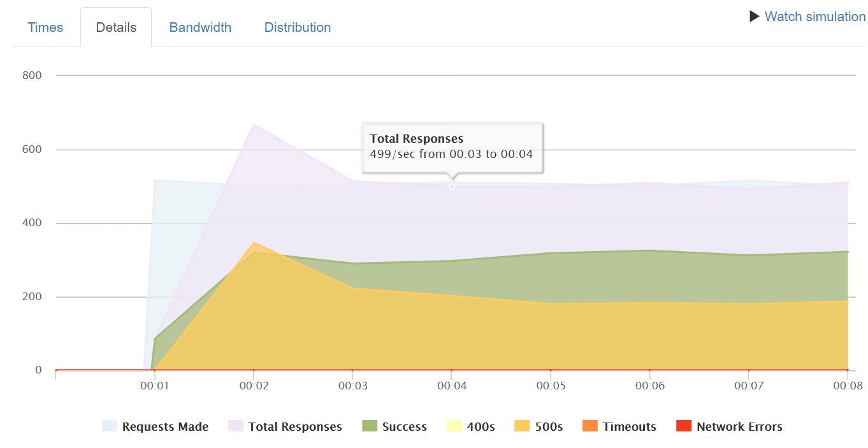
Task: Click the green Success legend swatch
Action: point(370,426)
